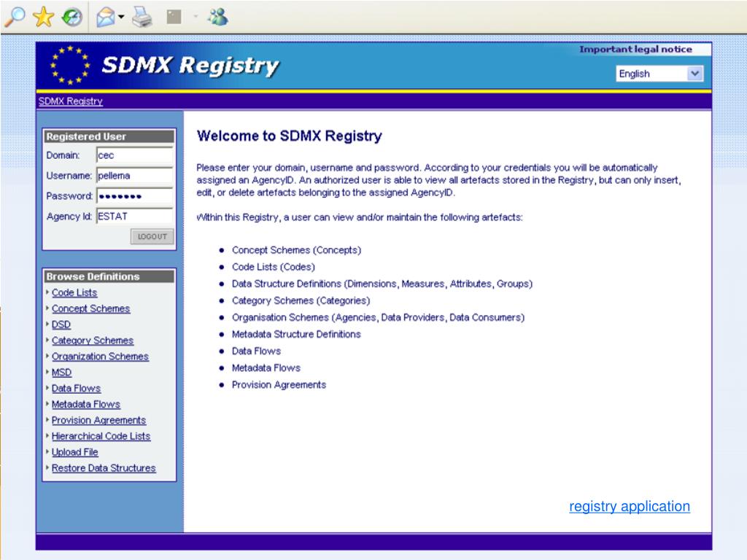Open Metadata Flows sidebar link
Image resolution: width=747 pixels, height=560 pixels.
pos(86,404)
